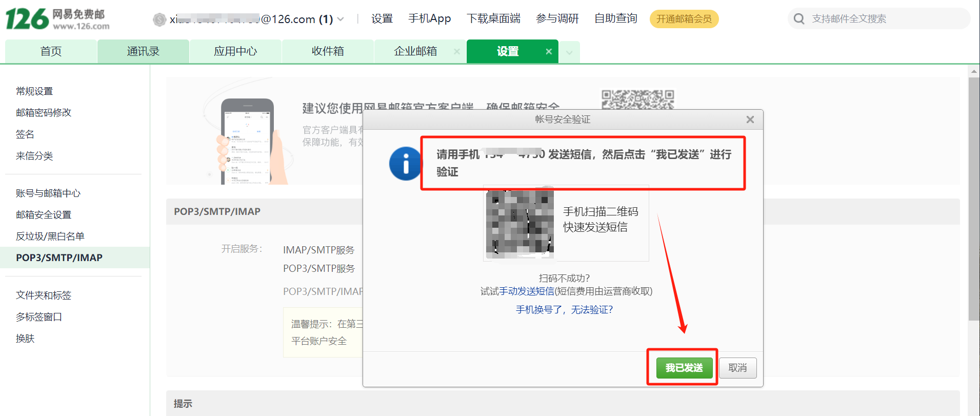Viewport: 980px width, 416px height.
Task: Confirm with the 我已发送 button
Action: tap(684, 368)
